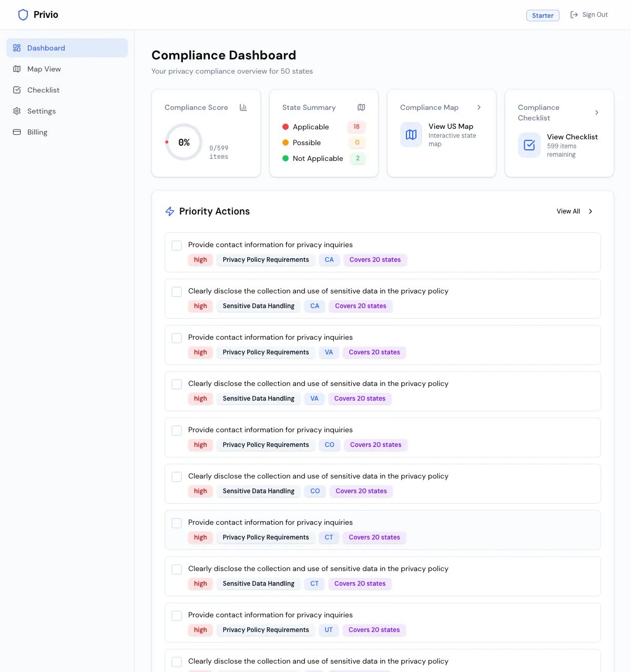This screenshot has height=672, width=631.
Task: Click 599 items remaining text
Action: [562, 150]
